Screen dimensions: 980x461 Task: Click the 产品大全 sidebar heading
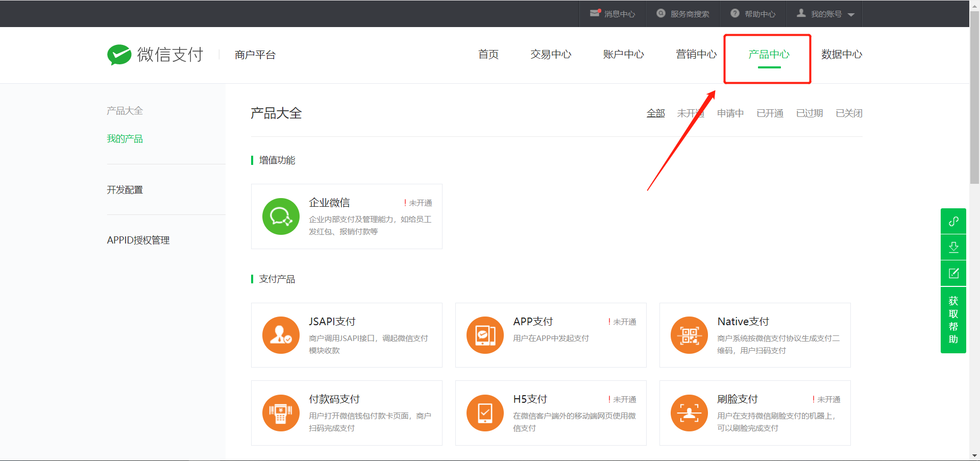click(x=125, y=111)
